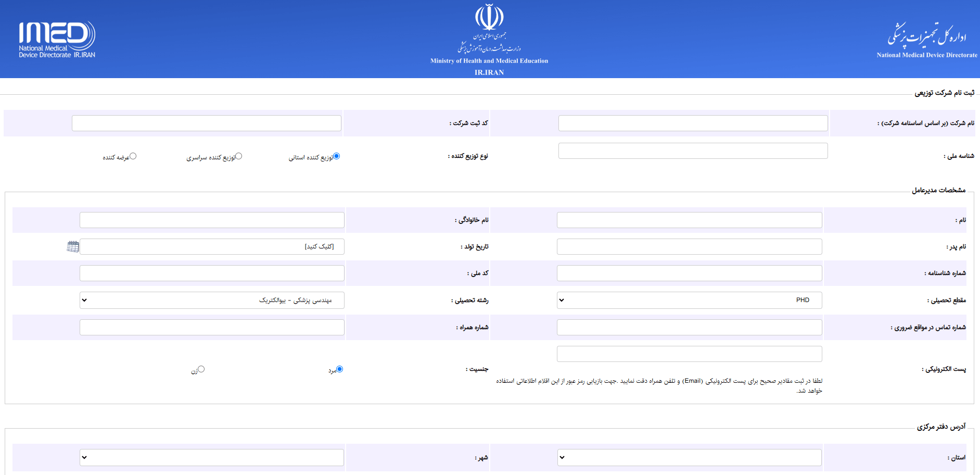
Task: Open the province (استان) dropdown
Action: click(x=689, y=457)
